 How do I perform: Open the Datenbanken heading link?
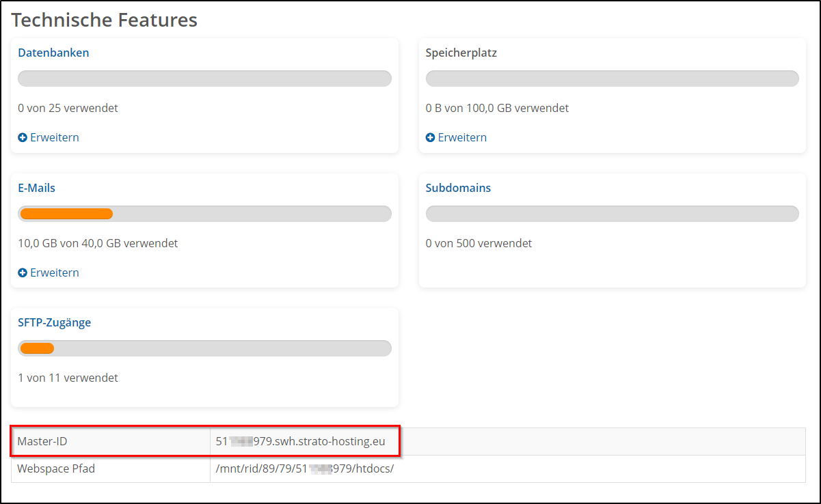pyautogui.click(x=53, y=53)
